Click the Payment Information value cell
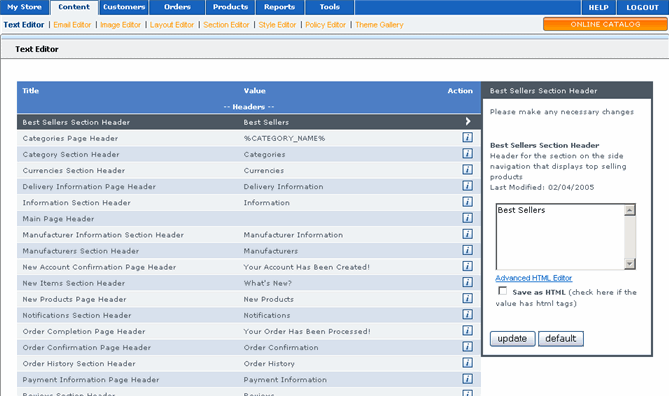This screenshot has width=669, height=396. [x=285, y=380]
